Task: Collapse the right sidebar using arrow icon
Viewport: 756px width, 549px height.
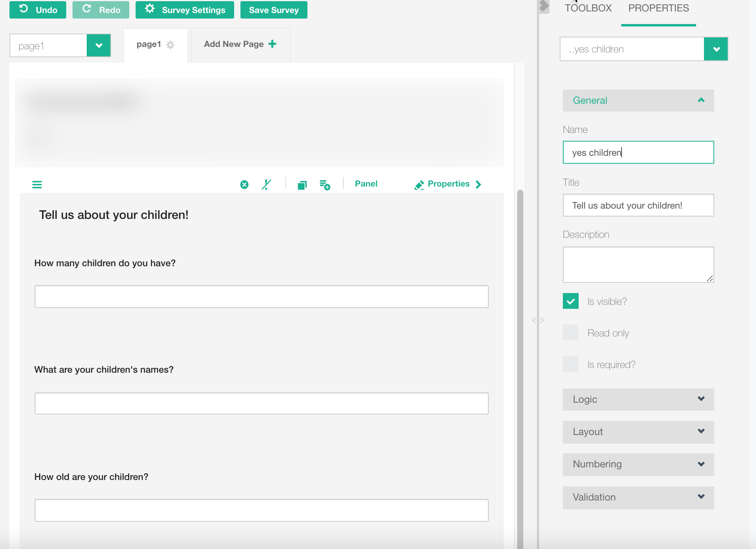Action: [544, 6]
